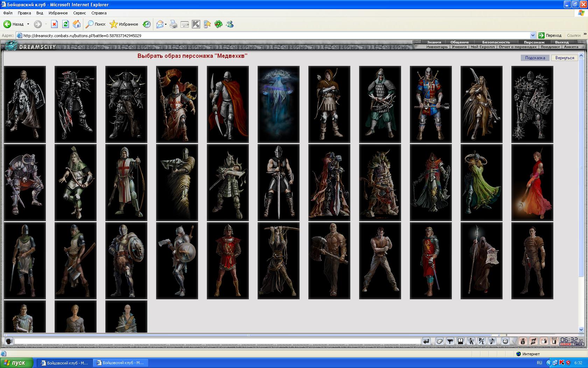Open the Безопасность game tab
588x368 pixels.
tap(496, 42)
